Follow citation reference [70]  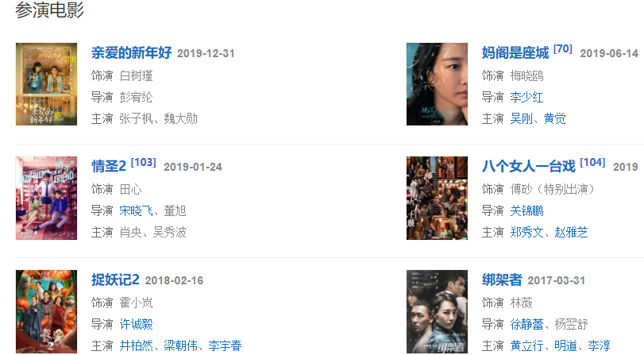563,49
